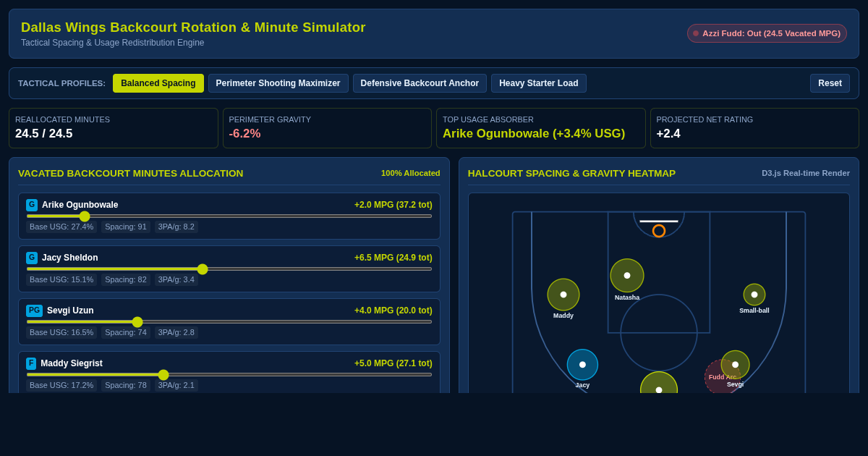Select the Balanced Spacing profile
Image resolution: width=868 pixels, height=456 pixels.
158,83
